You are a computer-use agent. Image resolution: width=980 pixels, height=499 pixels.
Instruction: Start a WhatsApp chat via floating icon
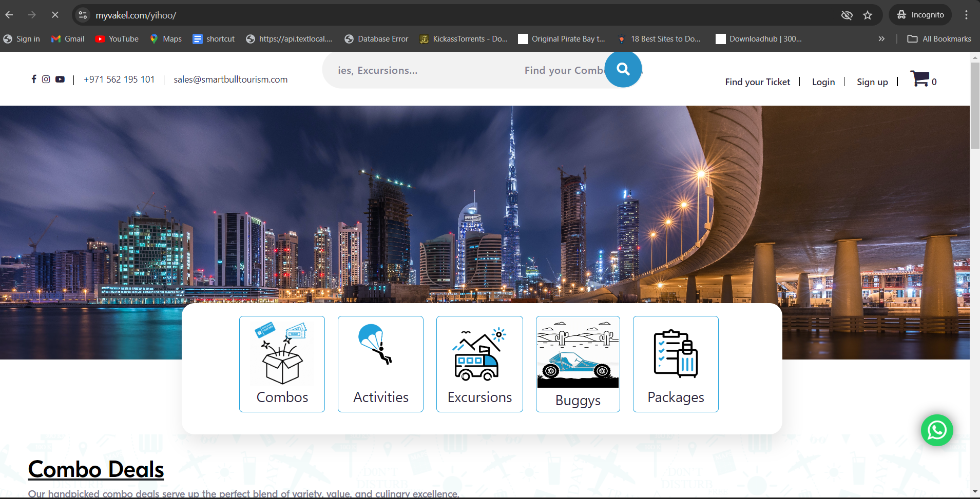coord(937,430)
